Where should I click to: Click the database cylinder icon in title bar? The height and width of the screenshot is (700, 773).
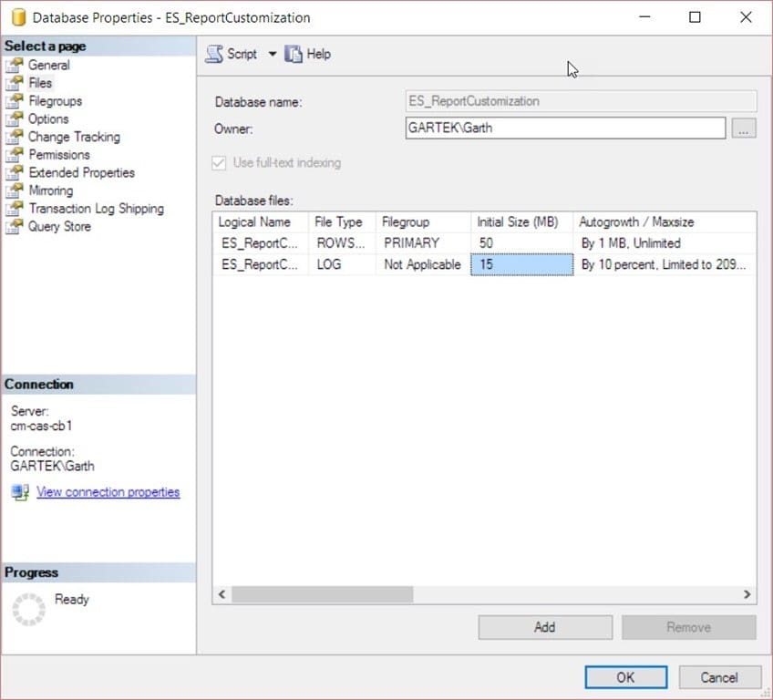coord(18,17)
